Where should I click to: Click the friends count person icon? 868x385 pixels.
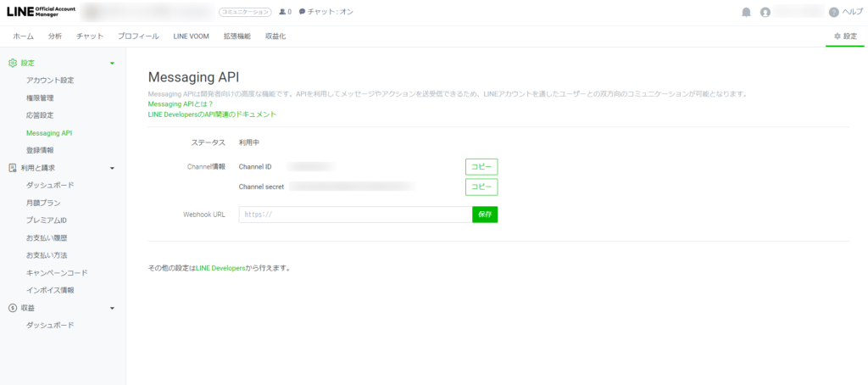pos(283,12)
